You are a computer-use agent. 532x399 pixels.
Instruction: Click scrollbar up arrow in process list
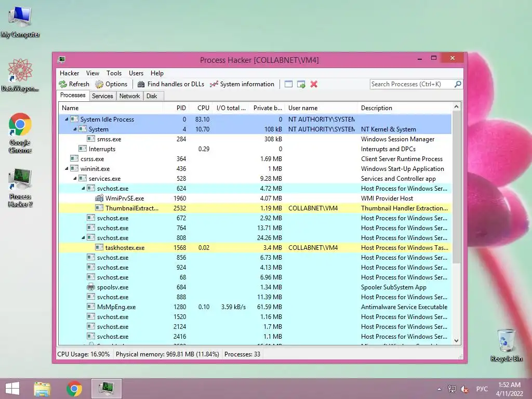[456, 107]
